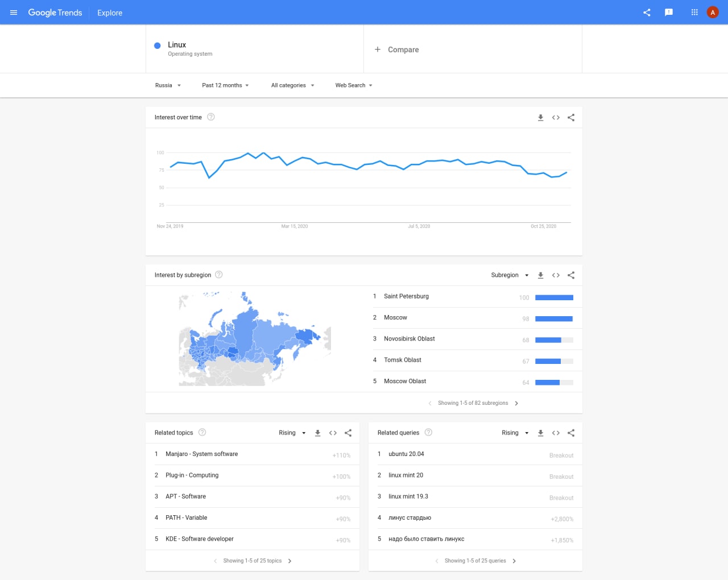Click the share icon in the blue header
Image resolution: width=728 pixels, height=580 pixels.
(647, 13)
